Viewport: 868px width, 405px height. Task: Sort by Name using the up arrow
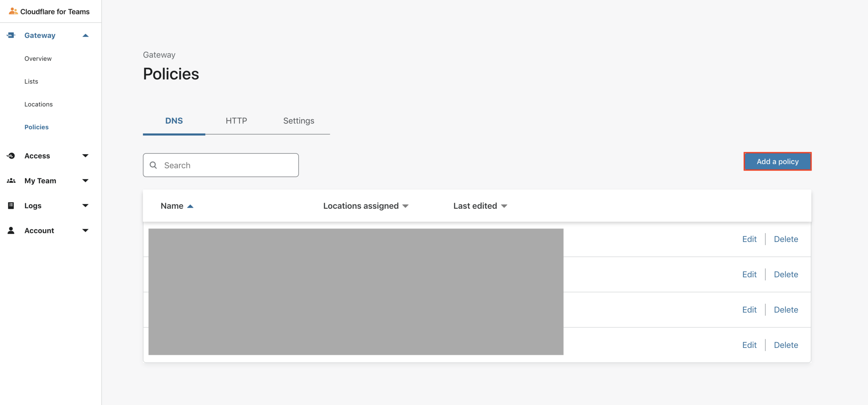(190, 206)
